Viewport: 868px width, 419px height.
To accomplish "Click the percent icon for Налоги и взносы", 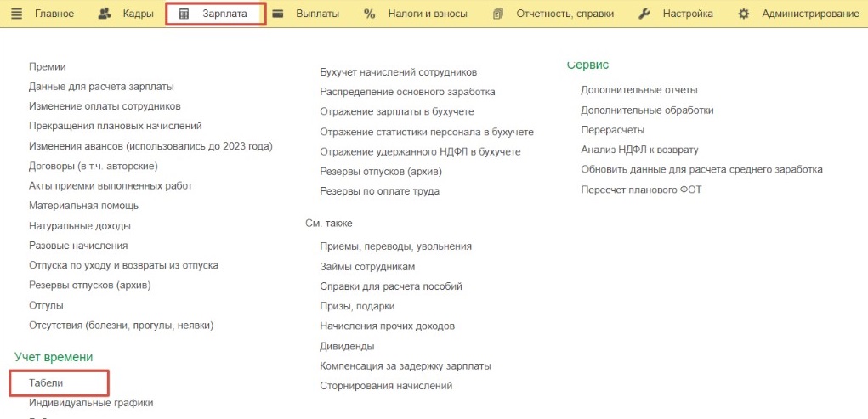I will coord(369,14).
